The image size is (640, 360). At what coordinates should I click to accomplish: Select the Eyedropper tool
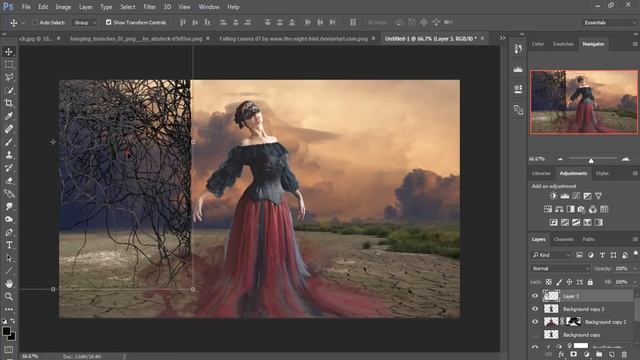click(x=9, y=116)
